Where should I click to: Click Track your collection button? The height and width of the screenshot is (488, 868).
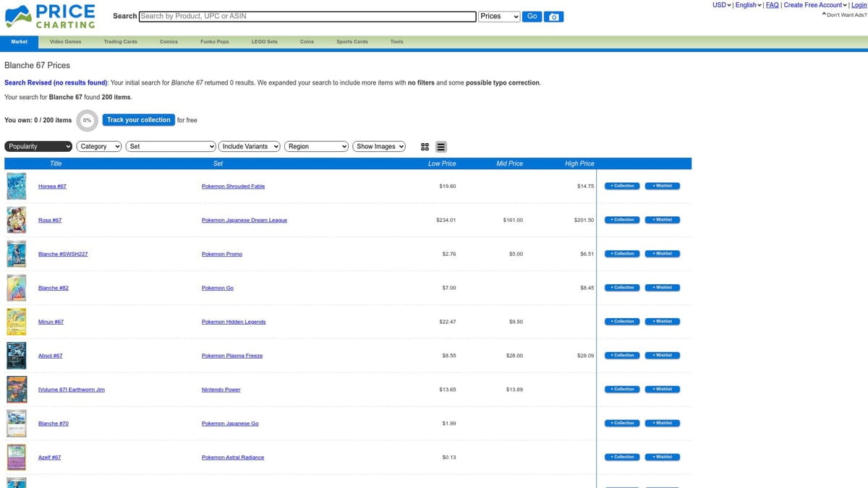(139, 120)
